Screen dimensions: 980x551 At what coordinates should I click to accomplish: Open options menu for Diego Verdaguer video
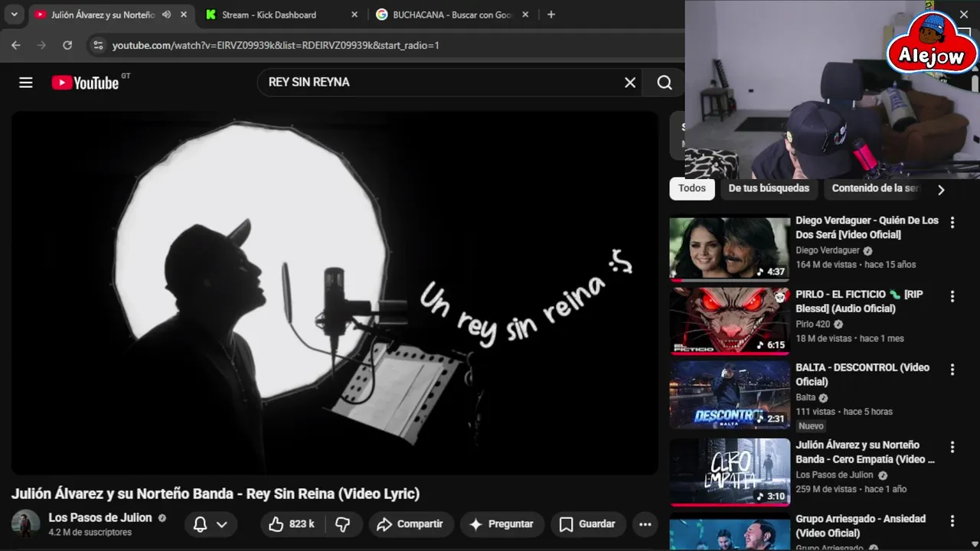(952, 223)
